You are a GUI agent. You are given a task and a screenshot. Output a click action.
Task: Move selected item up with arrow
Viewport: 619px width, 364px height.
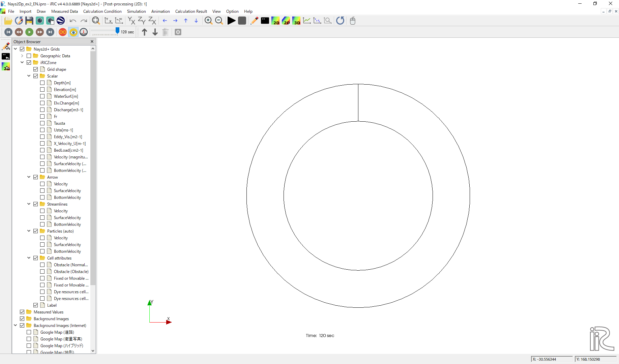click(145, 32)
